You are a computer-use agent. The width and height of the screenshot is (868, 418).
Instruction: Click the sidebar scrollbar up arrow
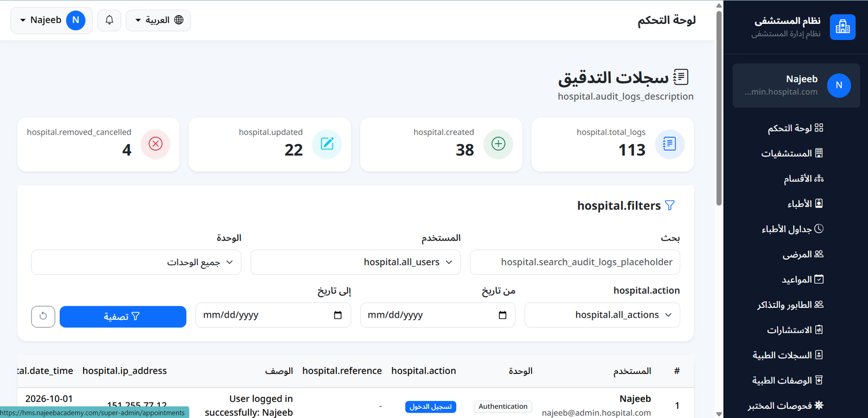(x=719, y=5)
